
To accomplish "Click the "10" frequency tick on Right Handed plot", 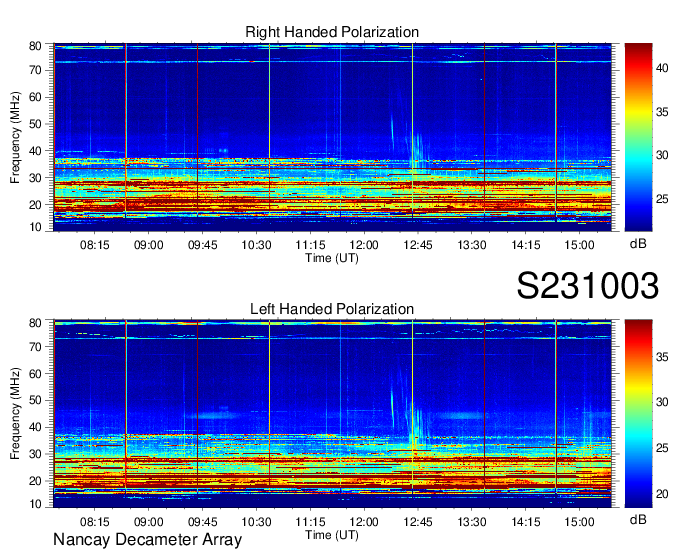I will pyautogui.click(x=35, y=227).
